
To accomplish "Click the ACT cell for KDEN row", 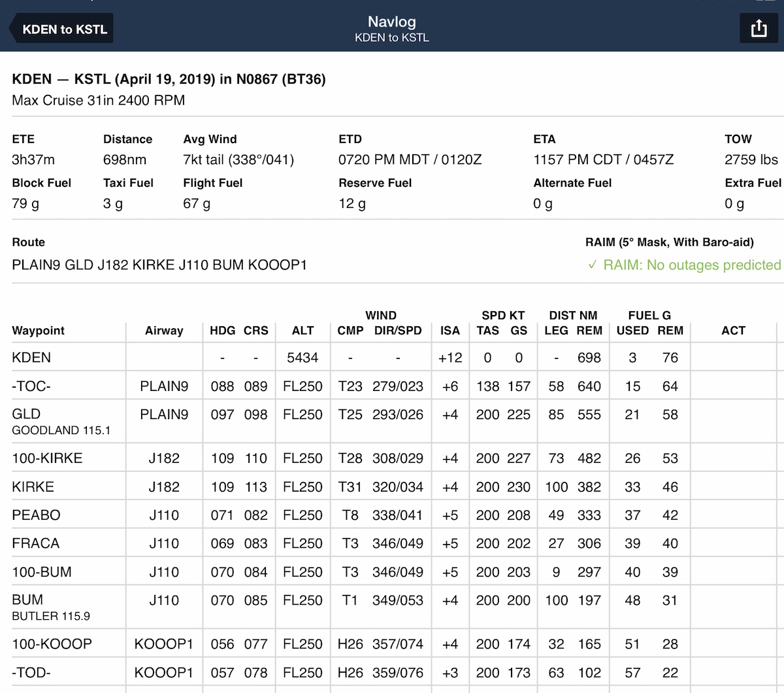I will pyautogui.click(x=733, y=358).
